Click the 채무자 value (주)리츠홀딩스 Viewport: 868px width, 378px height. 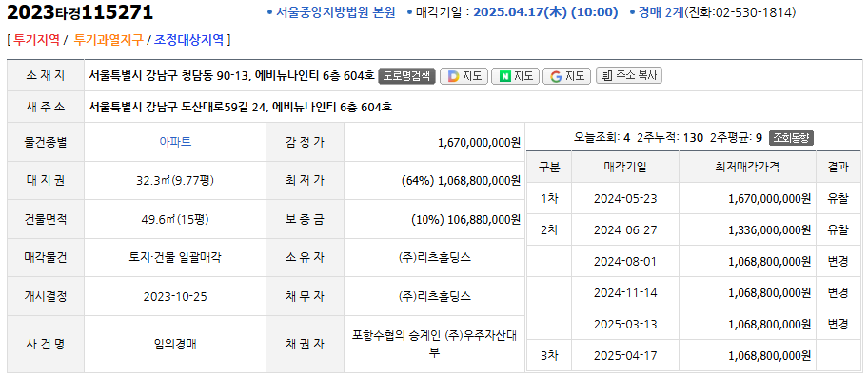coord(435,296)
